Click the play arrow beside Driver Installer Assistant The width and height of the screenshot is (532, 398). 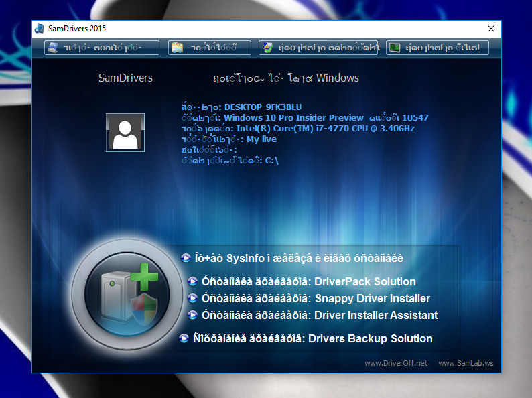click(x=192, y=315)
